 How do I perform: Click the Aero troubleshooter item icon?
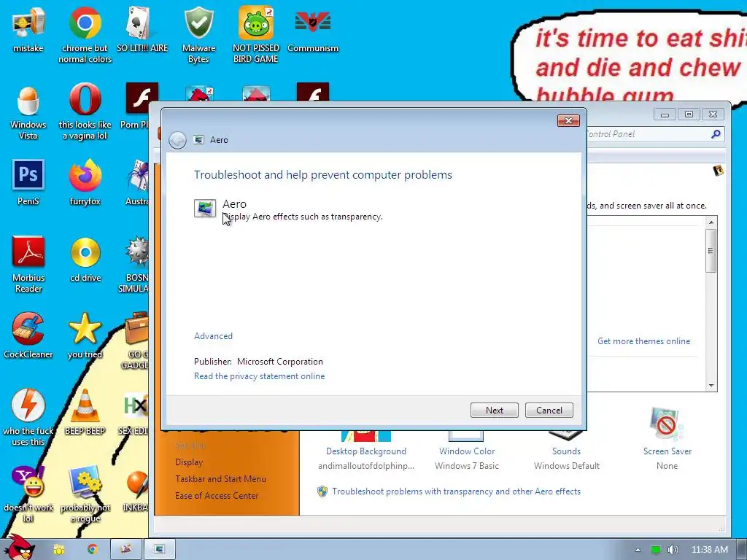point(205,209)
